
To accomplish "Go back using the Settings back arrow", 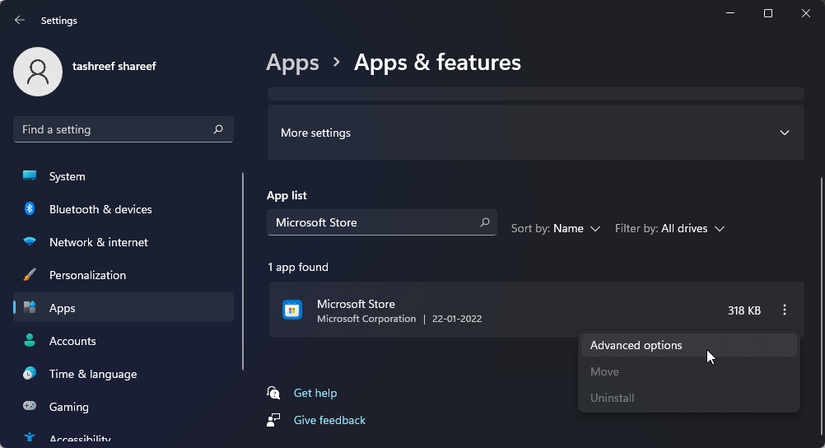I will (x=19, y=20).
